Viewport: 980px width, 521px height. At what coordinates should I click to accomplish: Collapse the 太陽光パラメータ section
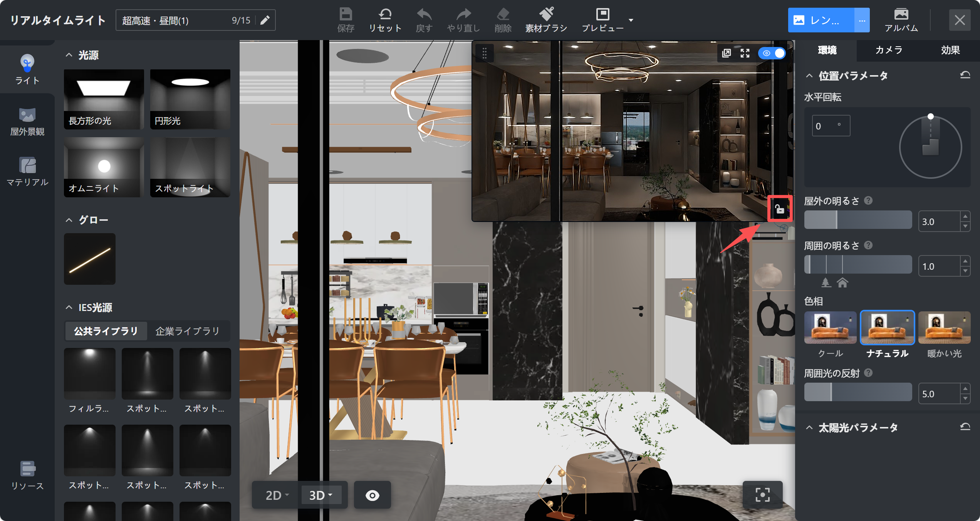[809, 427]
